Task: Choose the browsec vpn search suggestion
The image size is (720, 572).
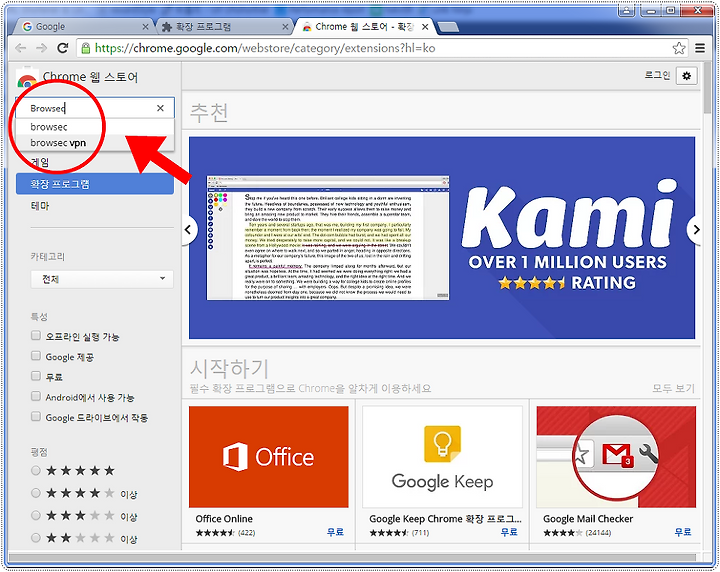Action: (95, 142)
